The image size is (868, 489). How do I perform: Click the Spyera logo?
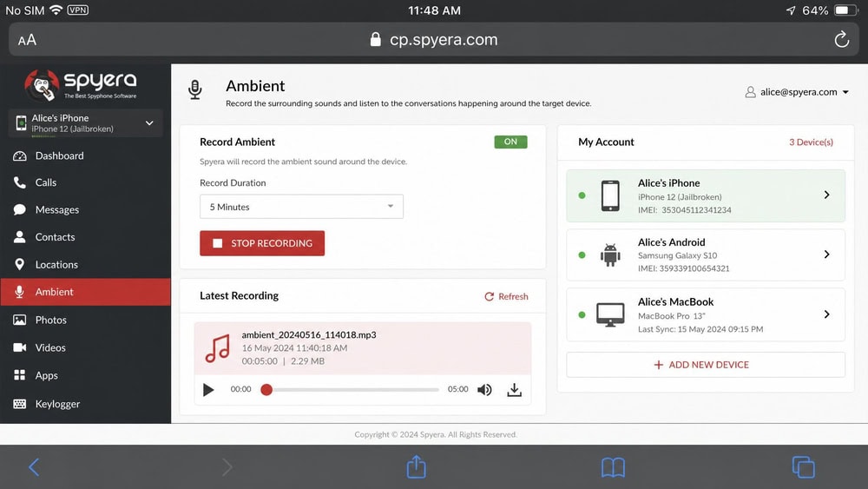point(80,85)
